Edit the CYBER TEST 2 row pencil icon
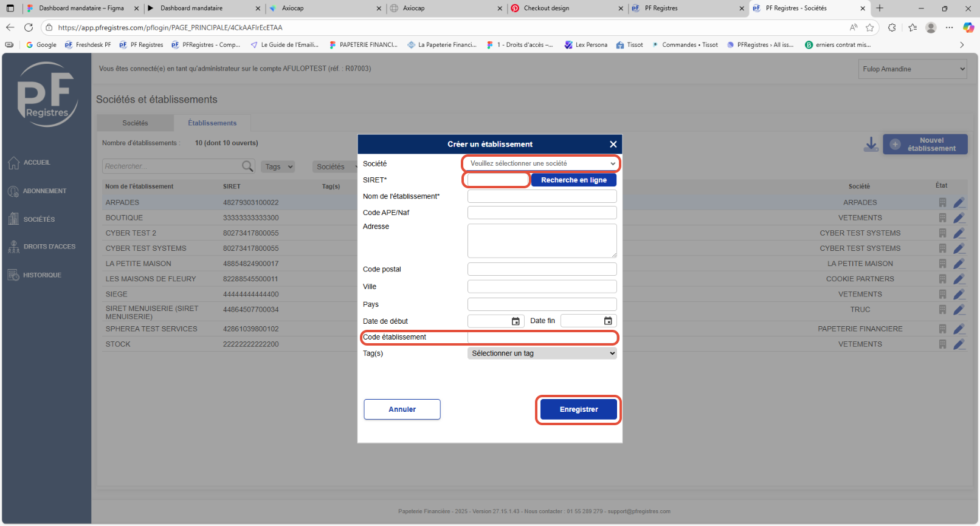The image size is (980, 526). [x=959, y=233]
